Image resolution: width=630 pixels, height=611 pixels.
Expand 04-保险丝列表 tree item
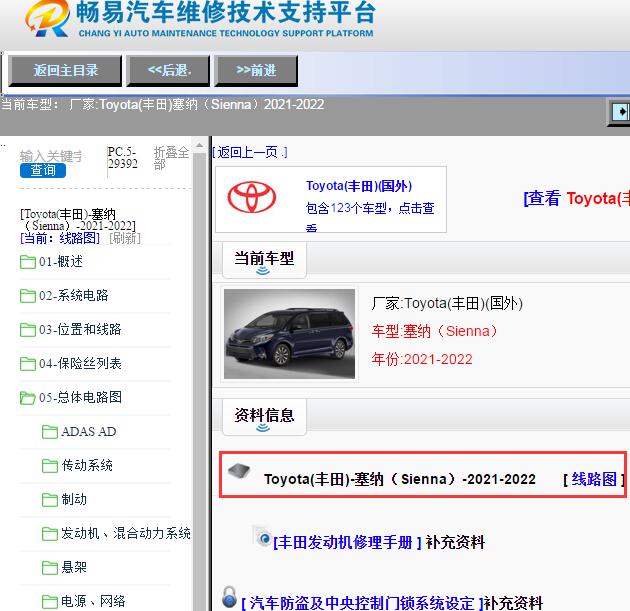click(80, 364)
